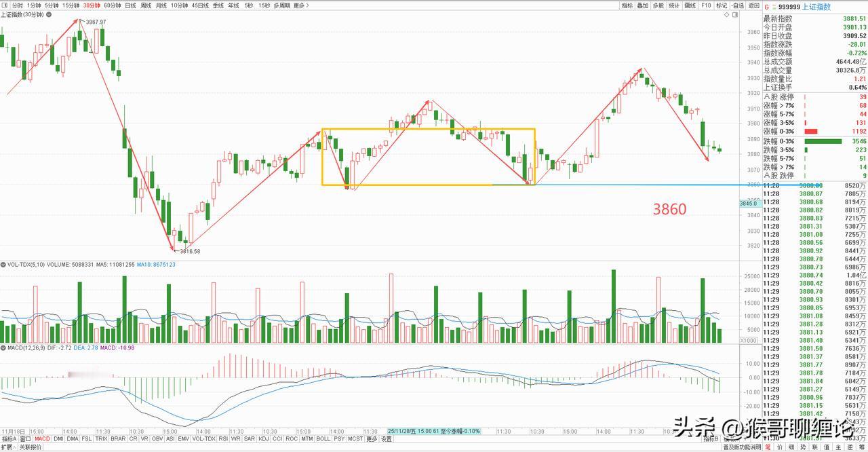Select the OBV indicator tab
The height and width of the screenshot is (452, 868).
pyautogui.click(x=157, y=438)
